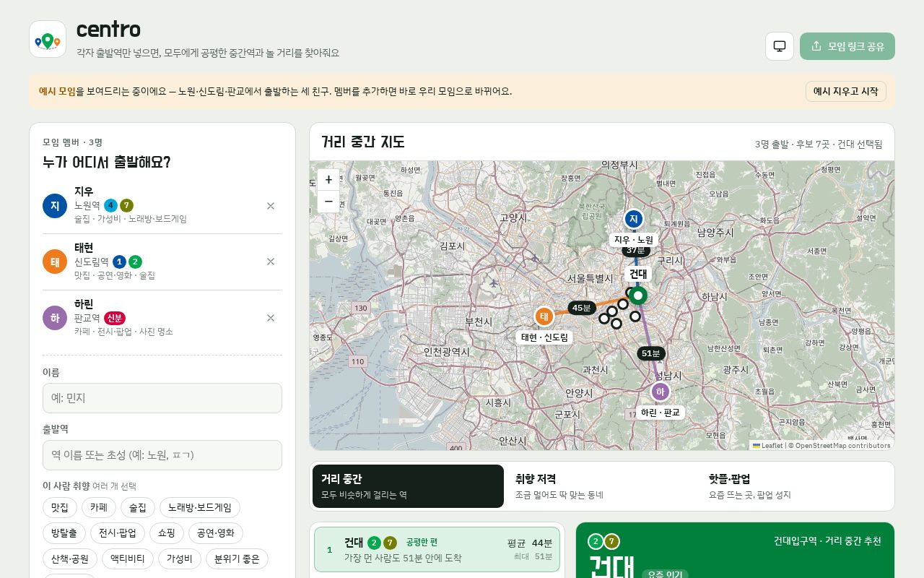Open the Leaflet attribution link

(767, 446)
